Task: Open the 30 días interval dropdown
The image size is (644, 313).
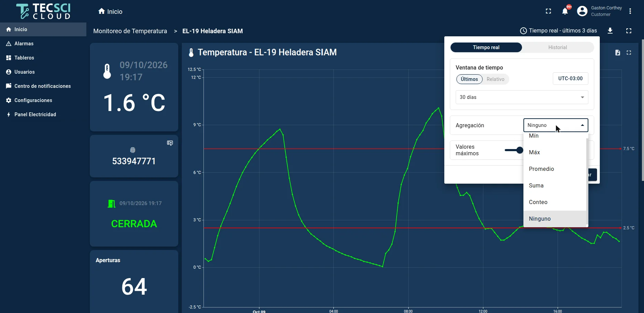Action: point(522,97)
